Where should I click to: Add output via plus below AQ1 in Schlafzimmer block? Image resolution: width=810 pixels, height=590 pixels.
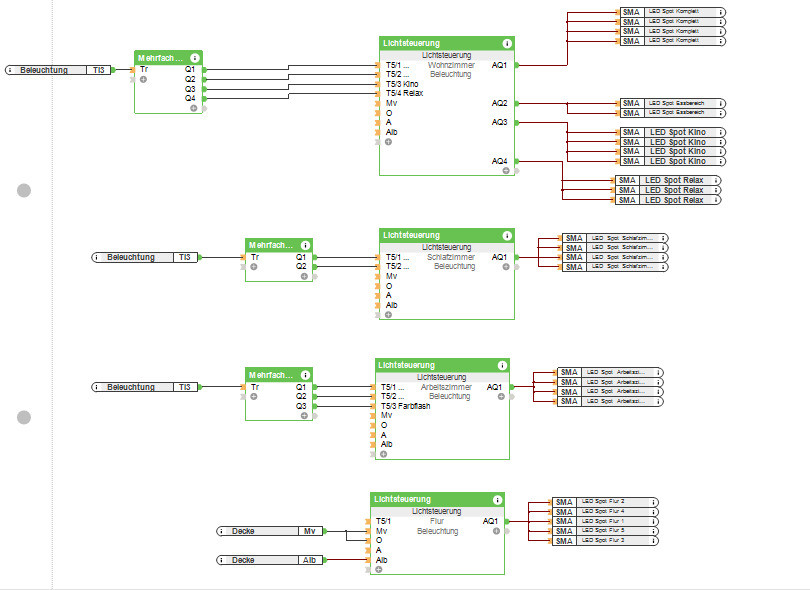pos(506,267)
